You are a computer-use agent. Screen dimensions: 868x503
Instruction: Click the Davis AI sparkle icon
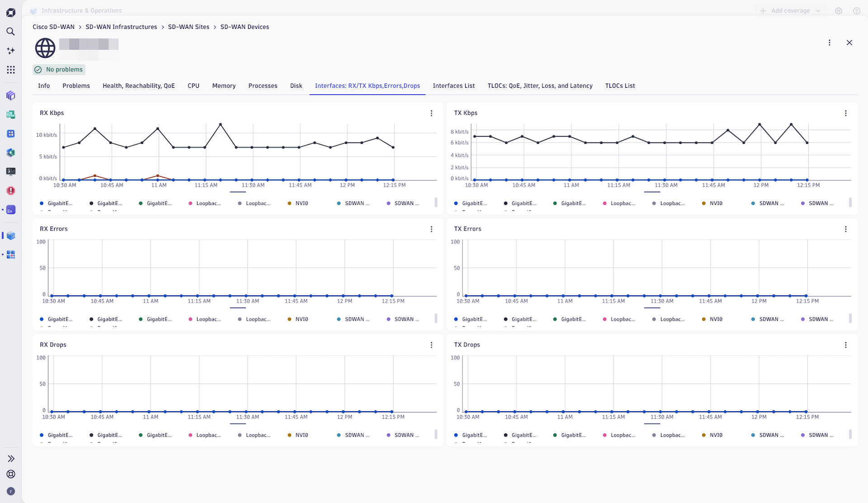coord(10,51)
